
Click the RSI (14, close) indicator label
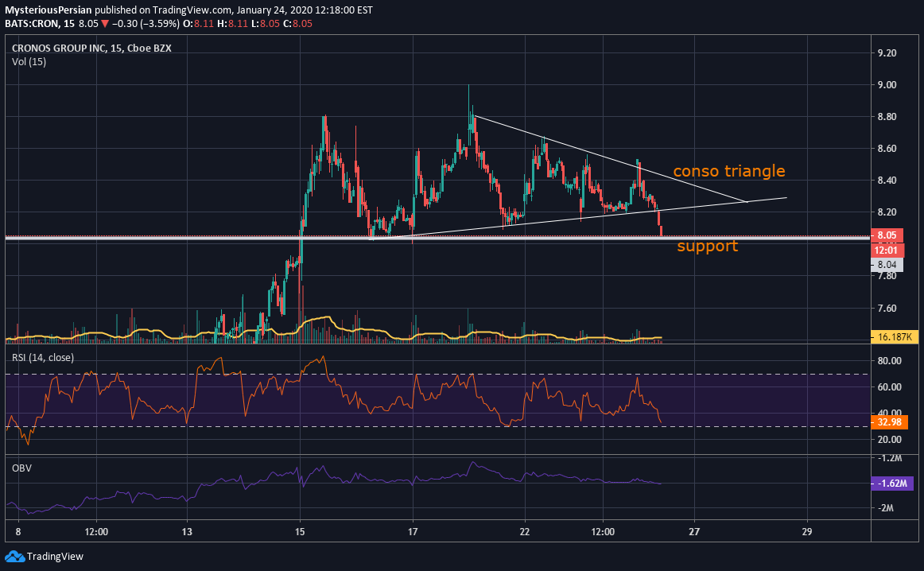pos(43,358)
